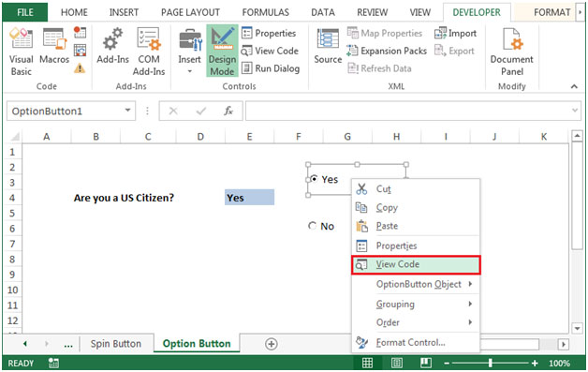
Task: Click the macro recording status bar icon
Action: pos(53,363)
